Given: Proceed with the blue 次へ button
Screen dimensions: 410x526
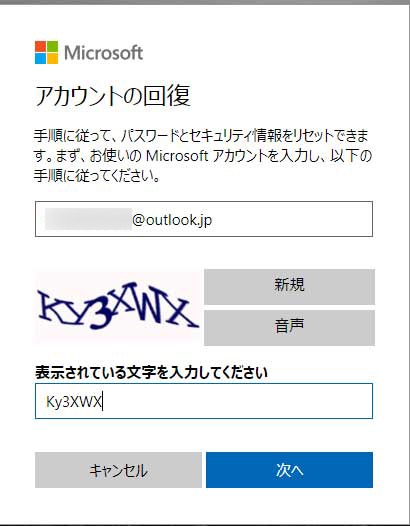Looking at the screenshot, I should tap(290, 470).
